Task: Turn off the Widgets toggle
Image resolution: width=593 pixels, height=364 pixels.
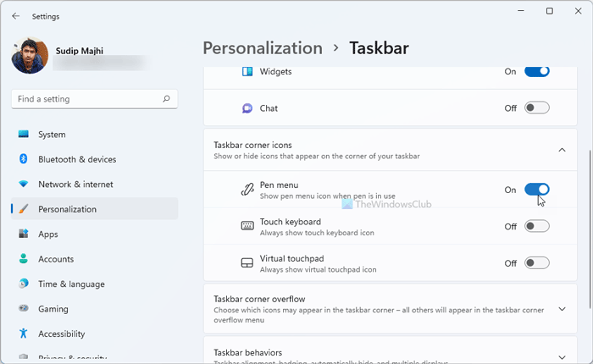Action: 537,72
